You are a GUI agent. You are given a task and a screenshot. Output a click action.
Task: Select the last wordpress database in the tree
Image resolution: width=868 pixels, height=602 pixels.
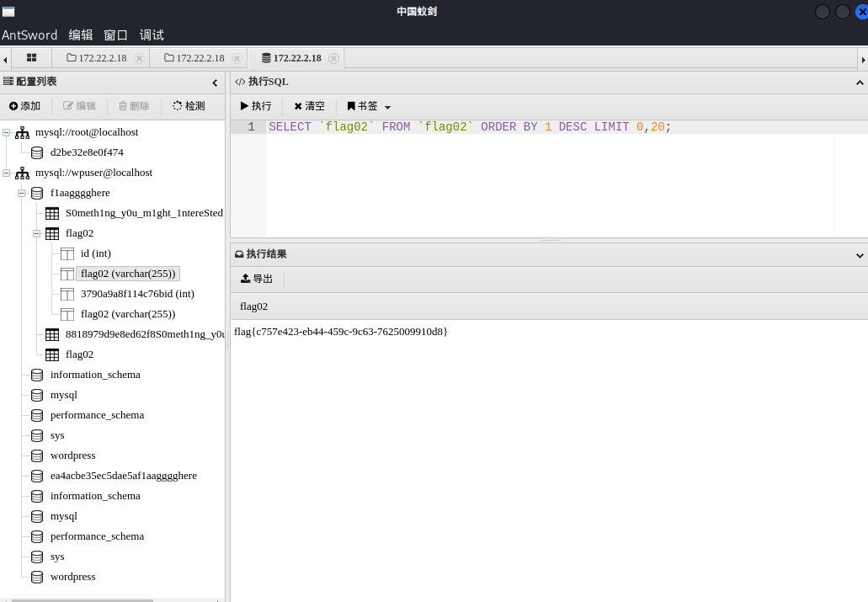72,577
